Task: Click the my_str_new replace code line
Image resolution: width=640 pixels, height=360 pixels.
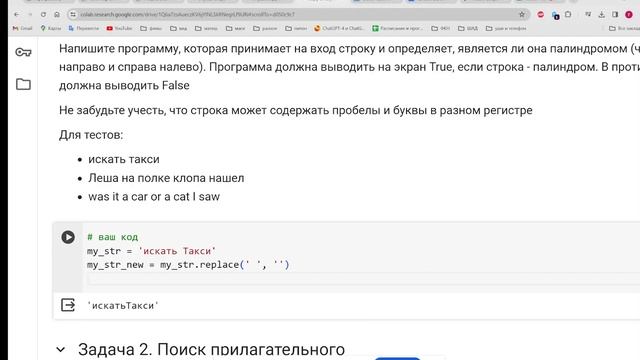Action: 188,264
